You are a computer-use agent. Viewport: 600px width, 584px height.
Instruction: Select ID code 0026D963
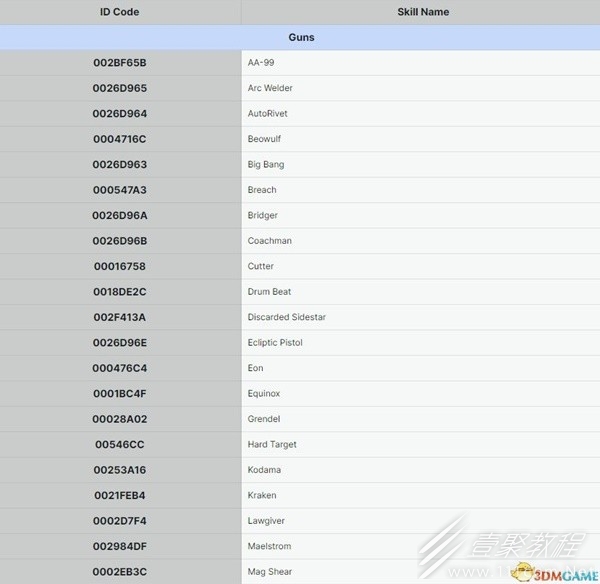(120, 165)
